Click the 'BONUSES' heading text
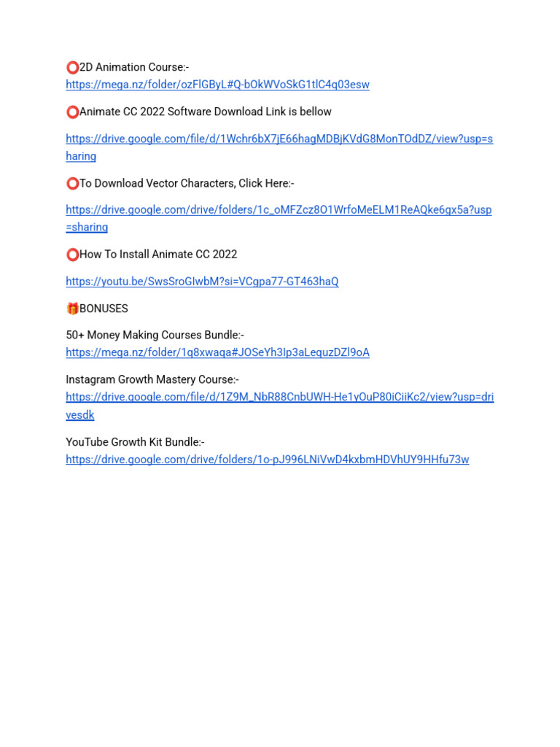The width and height of the screenshot is (560, 747). click(104, 309)
